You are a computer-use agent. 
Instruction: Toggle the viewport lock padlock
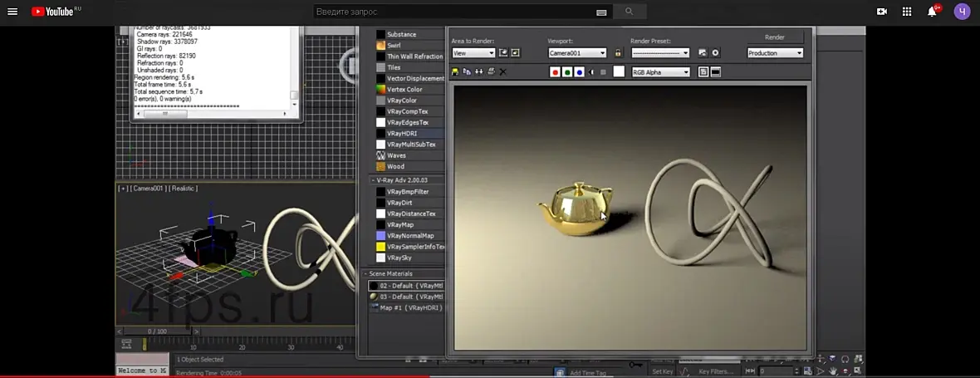pos(618,53)
